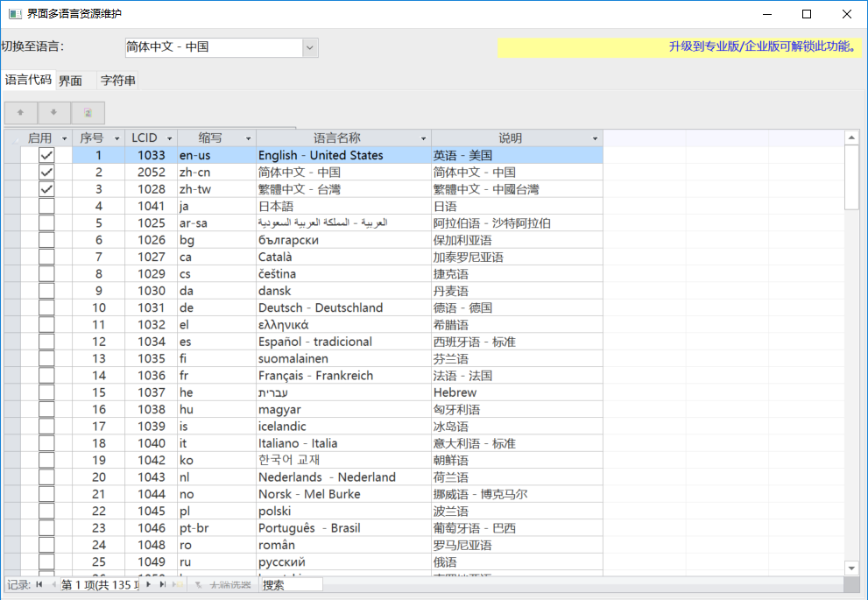Enable the checkbox for 日语 row
The width and height of the screenshot is (868, 600).
(46, 206)
